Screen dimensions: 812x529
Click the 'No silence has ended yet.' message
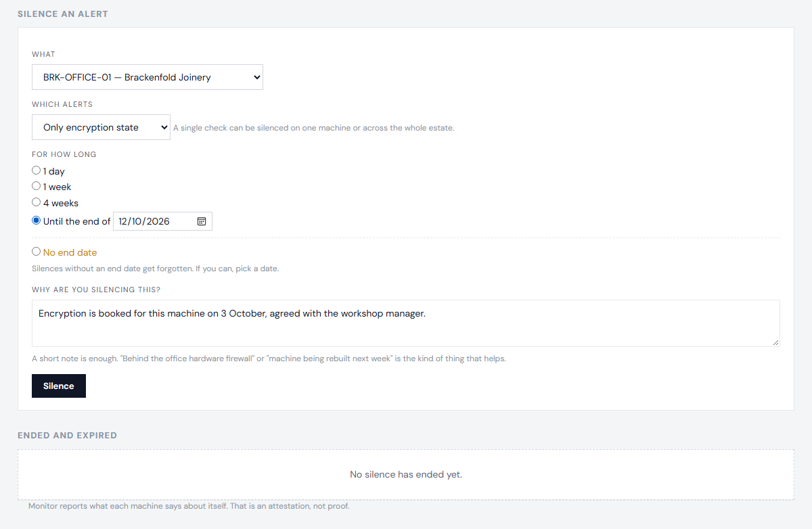406,475
